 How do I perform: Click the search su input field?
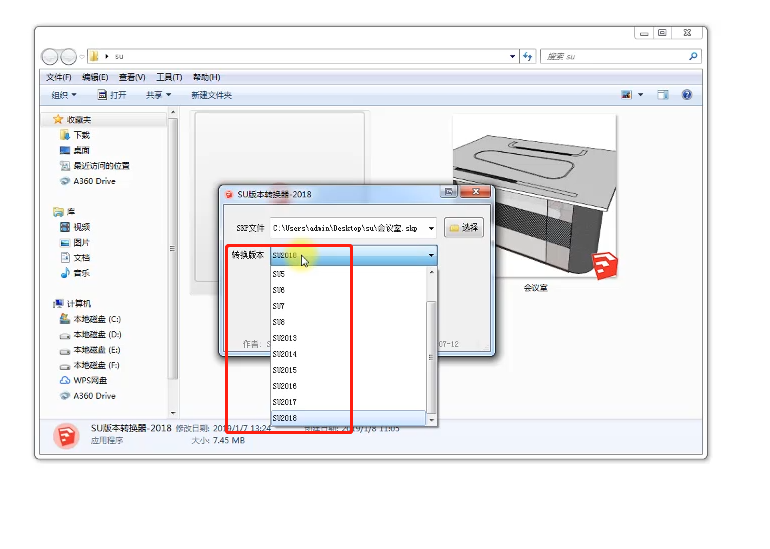coord(614,56)
